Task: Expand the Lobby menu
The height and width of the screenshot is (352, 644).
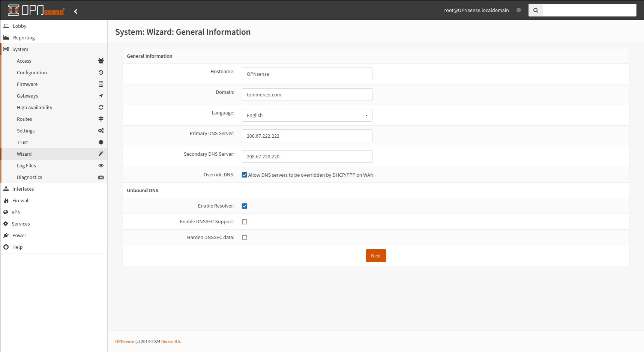Action: [x=54, y=26]
